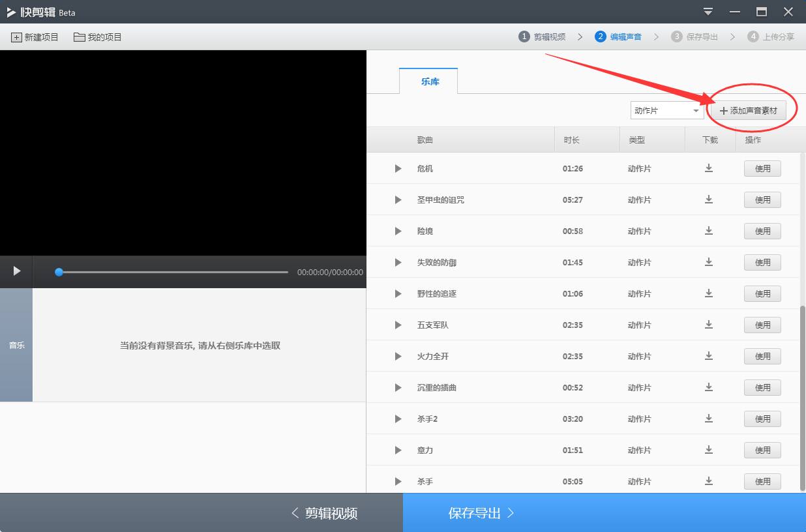Download the track 圣甲虫的诅咒

coord(709,199)
